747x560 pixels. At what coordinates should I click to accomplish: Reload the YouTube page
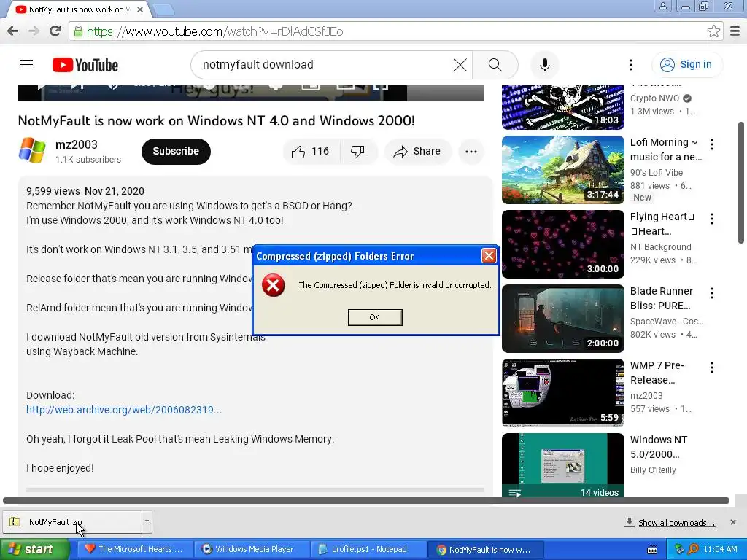tap(55, 31)
